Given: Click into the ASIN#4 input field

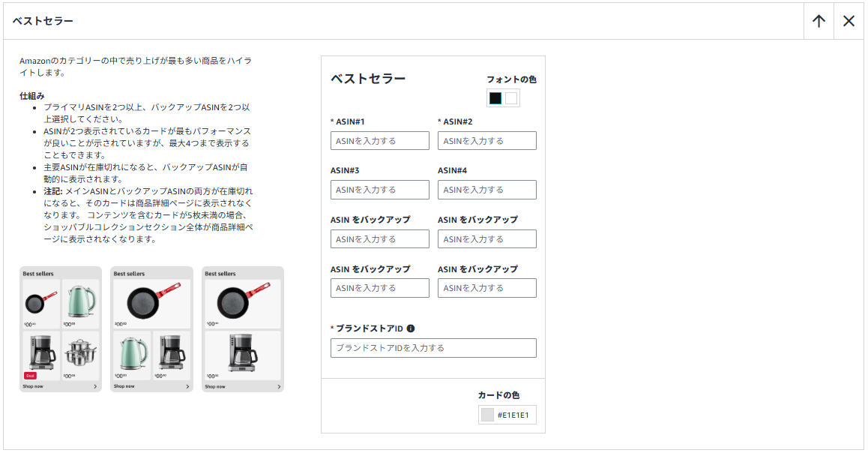Looking at the screenshot, I should 487,190.
